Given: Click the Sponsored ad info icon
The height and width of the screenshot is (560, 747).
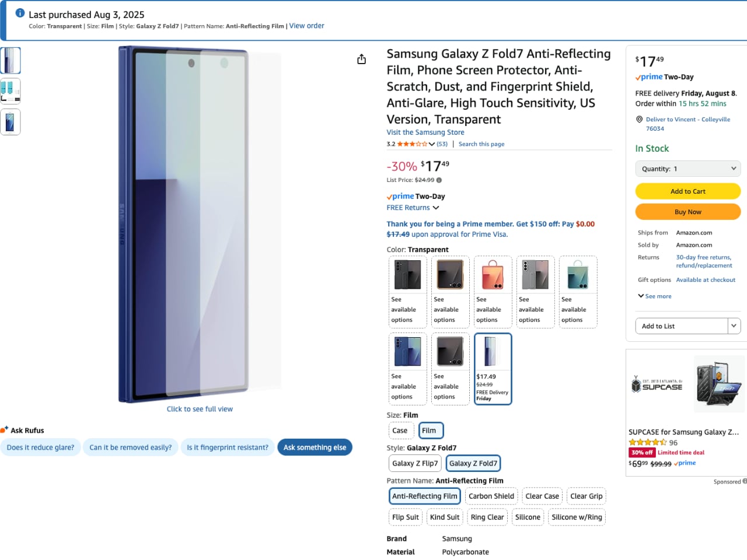Looking at the screenshot, I should pyautogui.click(x=745, y=481).
